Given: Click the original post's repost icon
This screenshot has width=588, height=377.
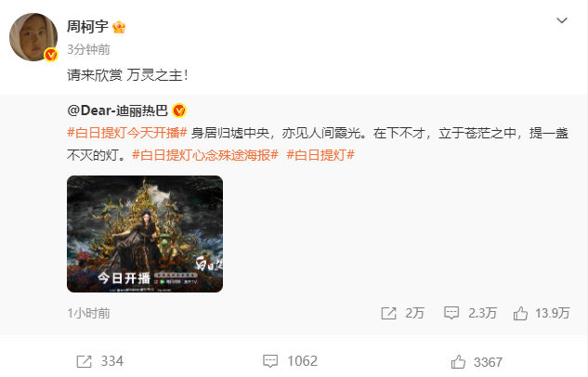Looking at the screenshot, I should (388, 313).
